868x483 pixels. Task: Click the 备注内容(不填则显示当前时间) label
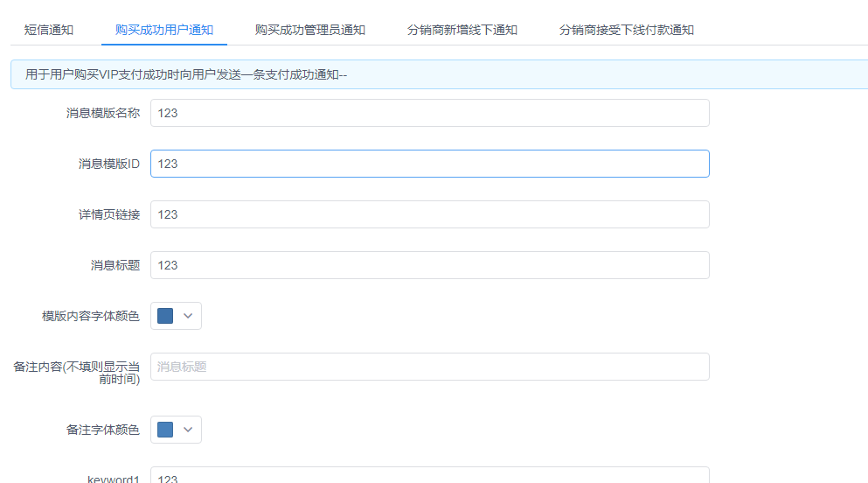click(x=76, y=373)
